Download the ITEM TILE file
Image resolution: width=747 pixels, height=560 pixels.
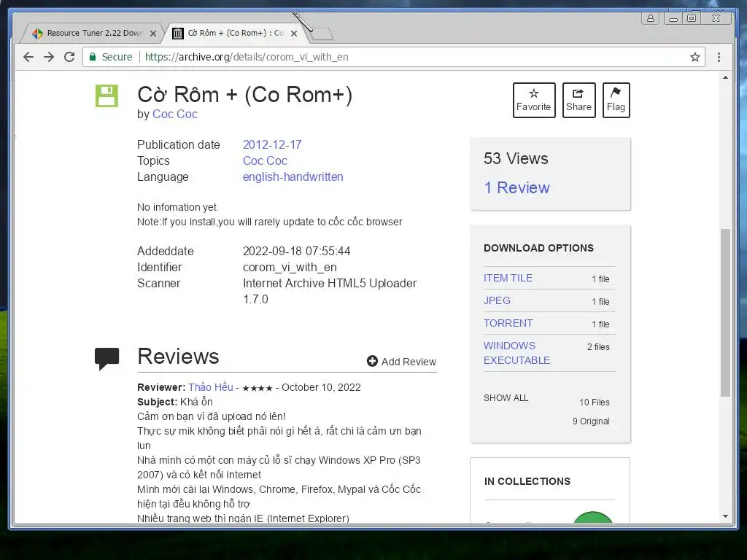click(x=508, y=278)
